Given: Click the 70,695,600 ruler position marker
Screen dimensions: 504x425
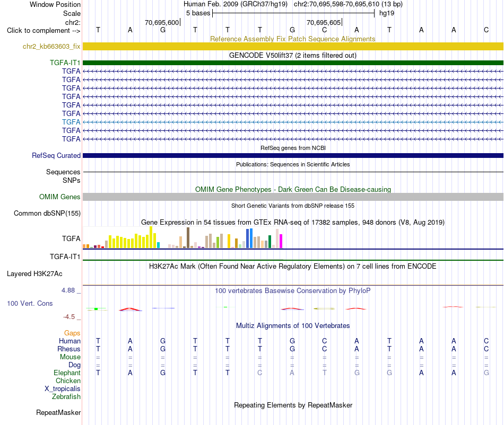Looking at the screenshot, I should tap(162, 22).
